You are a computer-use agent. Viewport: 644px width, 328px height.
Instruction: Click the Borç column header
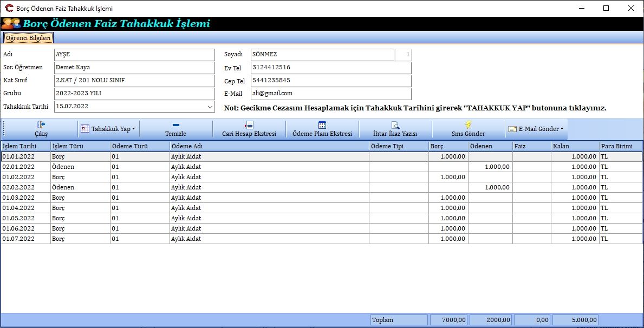click(448, 146)
